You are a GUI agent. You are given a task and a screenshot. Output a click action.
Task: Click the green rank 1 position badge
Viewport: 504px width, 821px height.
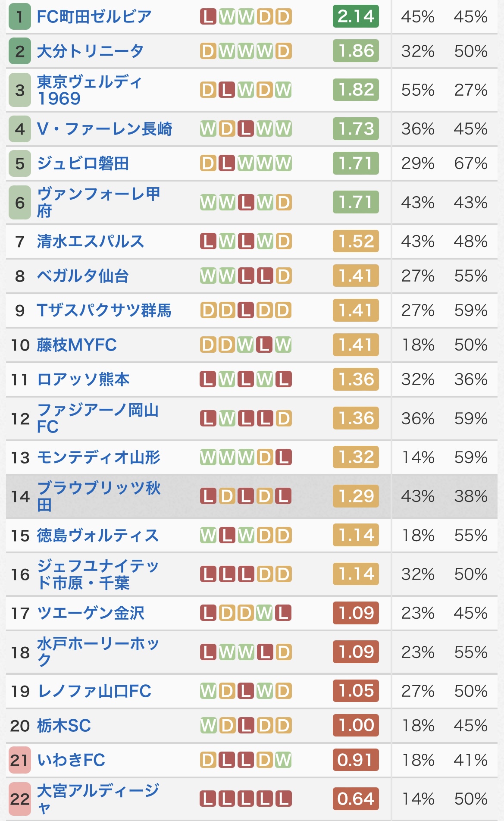point(19,17)
